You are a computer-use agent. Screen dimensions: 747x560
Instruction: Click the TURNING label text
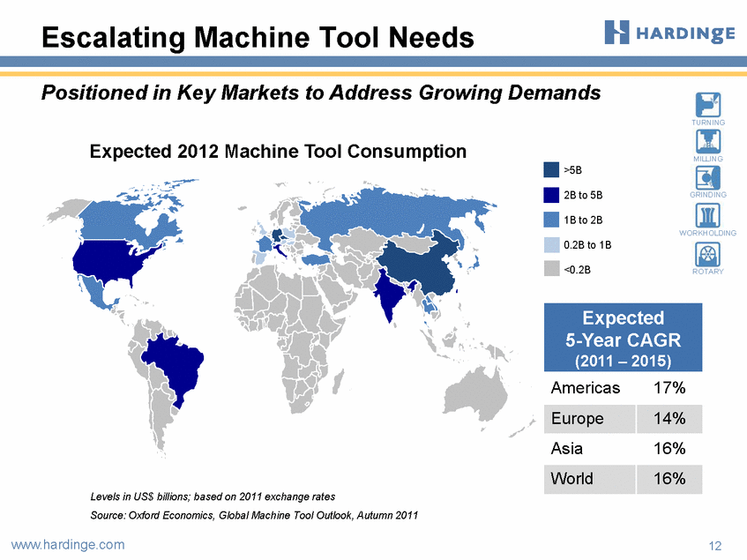point(708,123)
